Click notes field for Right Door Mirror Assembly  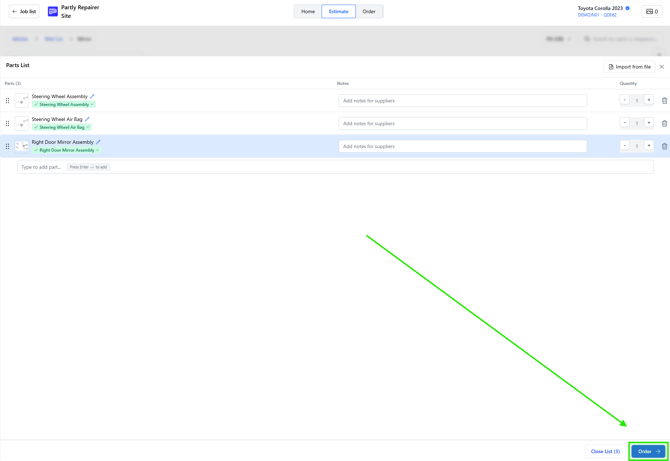pyautogui.click(x=463, y=146)
